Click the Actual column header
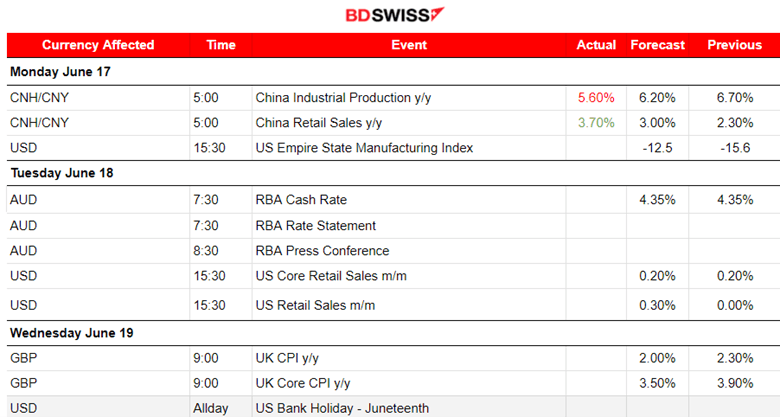 pos(596,45)
